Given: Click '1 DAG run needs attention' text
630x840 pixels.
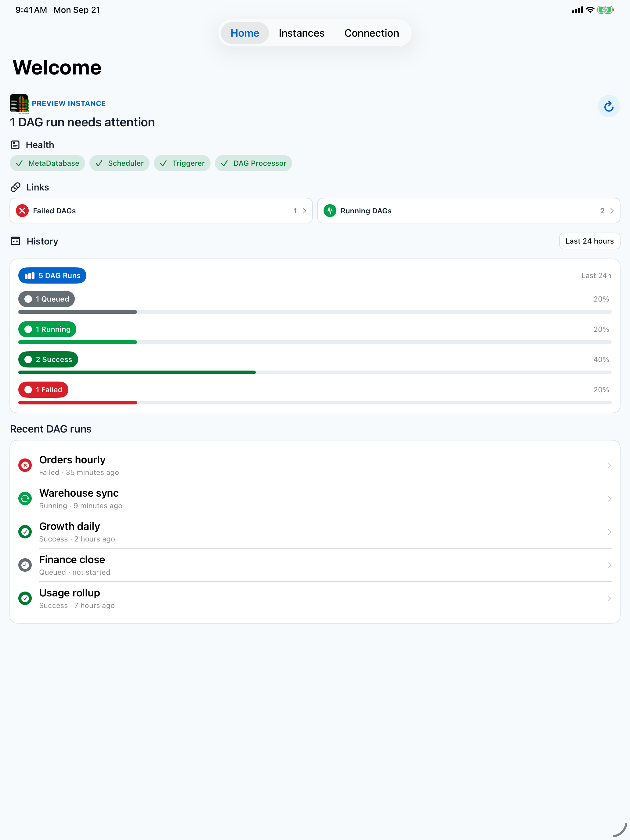Looking at the screenshot, I should pyautogui.click(x=82, y=122).
